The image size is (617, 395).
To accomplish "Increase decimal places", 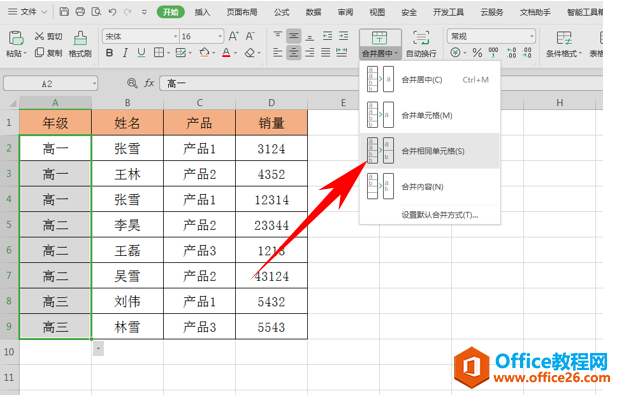I will [x=511, y=52].
